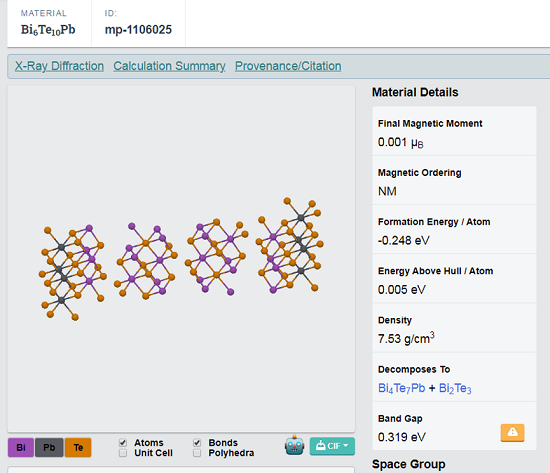Screen dimensions: 550x473
Task: Open the Provenance/Citation link
Action: (x=288, y=66)
